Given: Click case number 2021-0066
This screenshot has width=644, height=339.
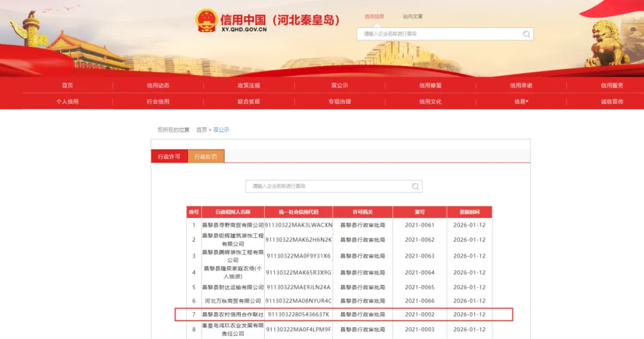Looking at the screenshot, I should 420,301.
